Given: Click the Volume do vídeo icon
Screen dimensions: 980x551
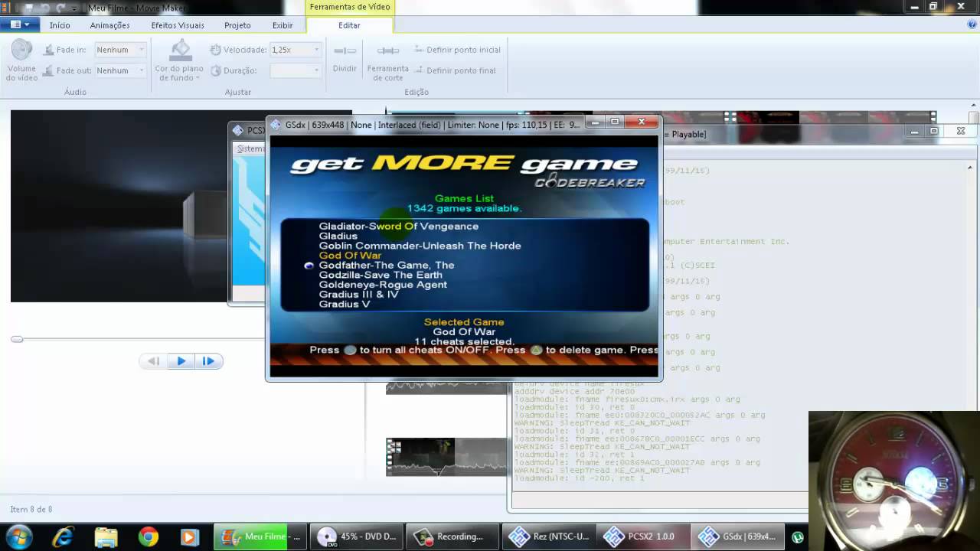Looking at the screenshot, I should (x=21, y=51).
